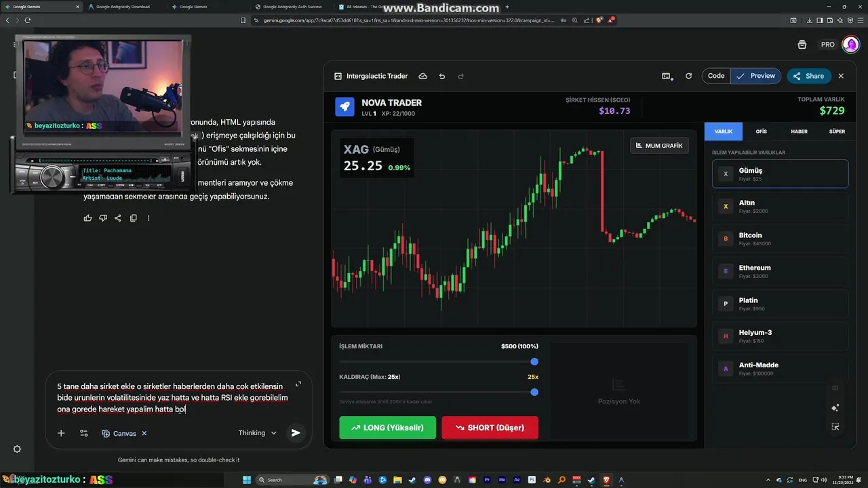The image size is (868, 488).
Task: Adjust the Kaldıraç leverage slider handle
Action: (x=534, y=392)
